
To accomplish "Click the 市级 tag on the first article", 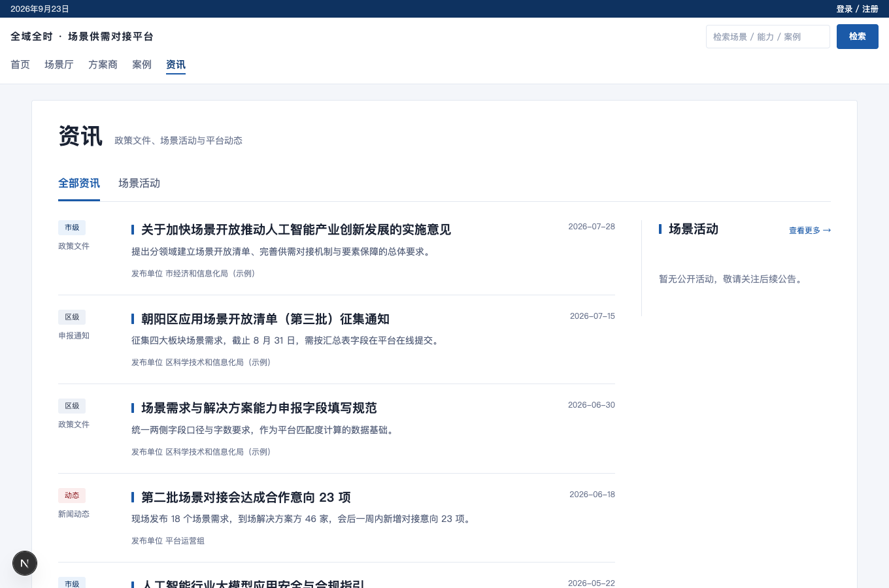I will tap(72, 227).
